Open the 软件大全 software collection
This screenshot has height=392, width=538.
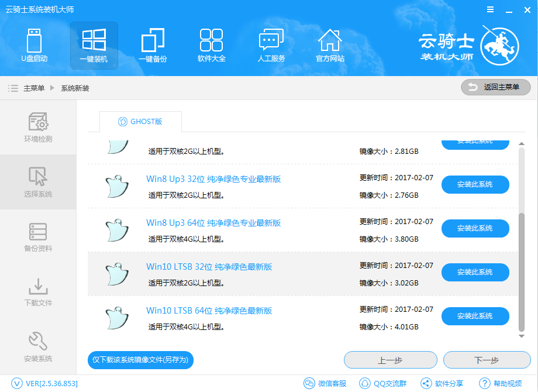(212, 46)
